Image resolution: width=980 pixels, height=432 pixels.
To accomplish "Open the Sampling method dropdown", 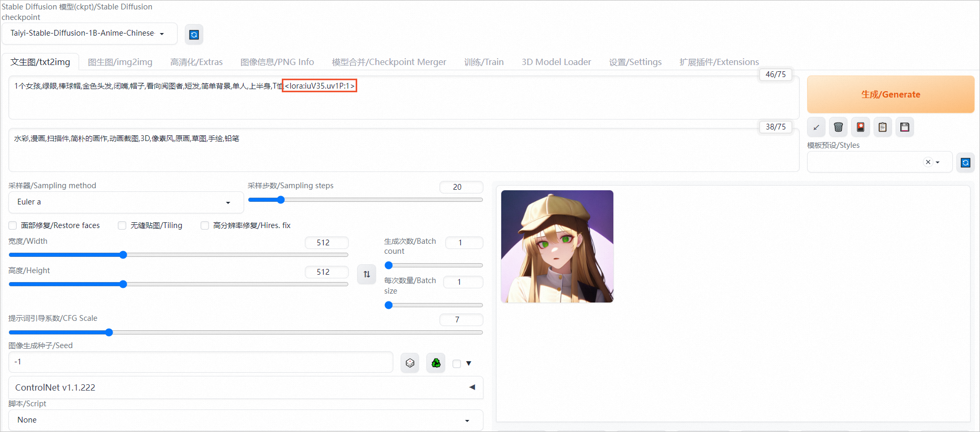I will pos(126,202).
